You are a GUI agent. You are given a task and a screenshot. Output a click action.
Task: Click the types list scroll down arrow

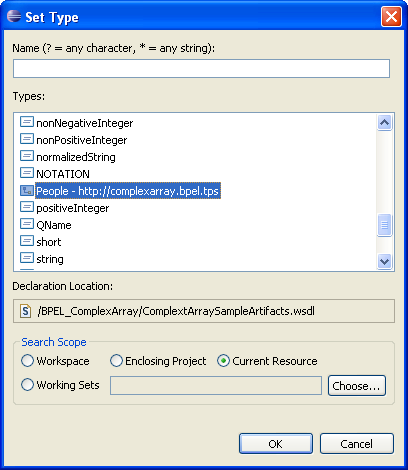tap(384, 261)
